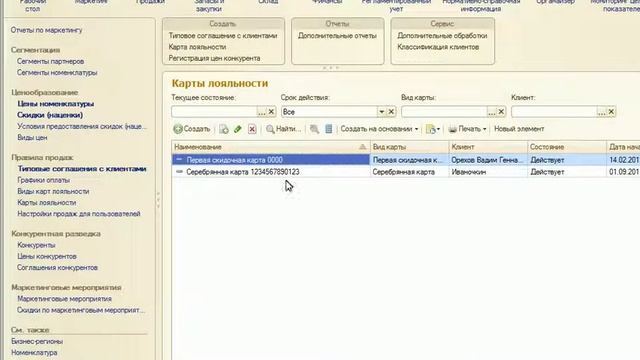Open Дополнительные отчеты
The width and height of the screenshot is (640, 360).
(337, 36)
